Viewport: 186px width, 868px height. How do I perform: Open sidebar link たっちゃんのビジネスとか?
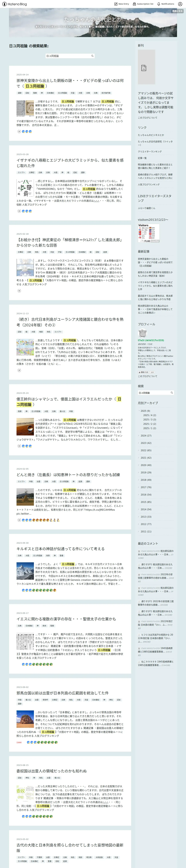(x=151, y=135)
